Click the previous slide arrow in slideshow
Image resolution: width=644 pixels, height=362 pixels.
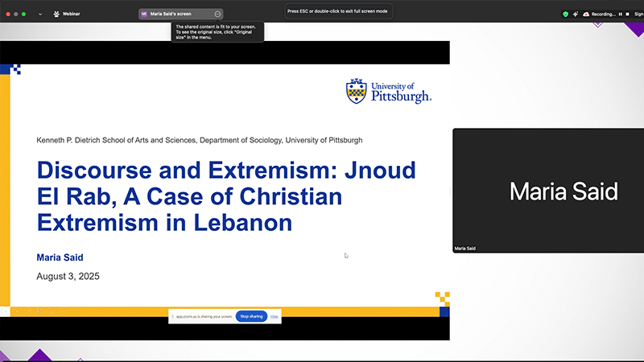6,311
